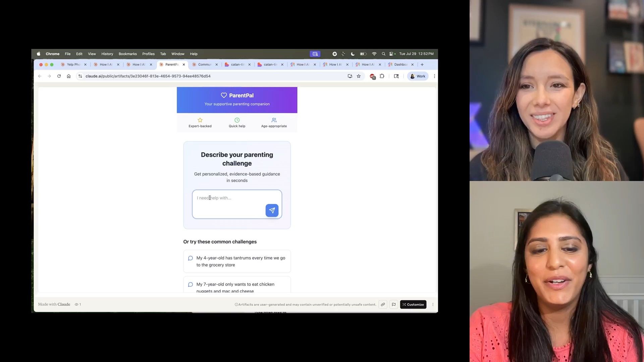644x362 pixels.
Task: Reload the current page
Action: pos(59,76)
